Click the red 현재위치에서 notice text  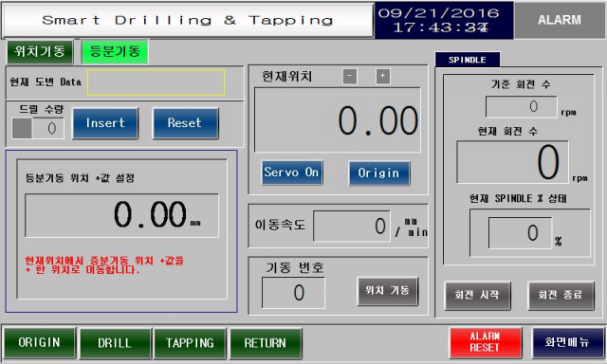pos(104,265)
